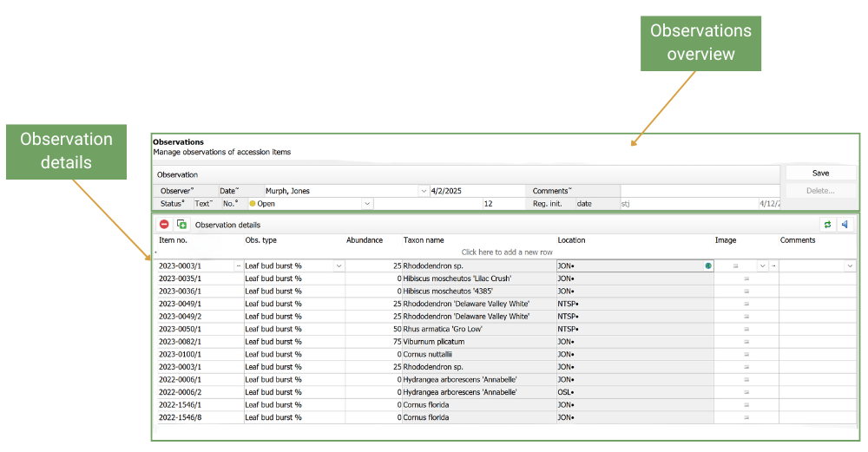
Task: Click image icon in row 2023-0049/1
Action: (746, 304)
